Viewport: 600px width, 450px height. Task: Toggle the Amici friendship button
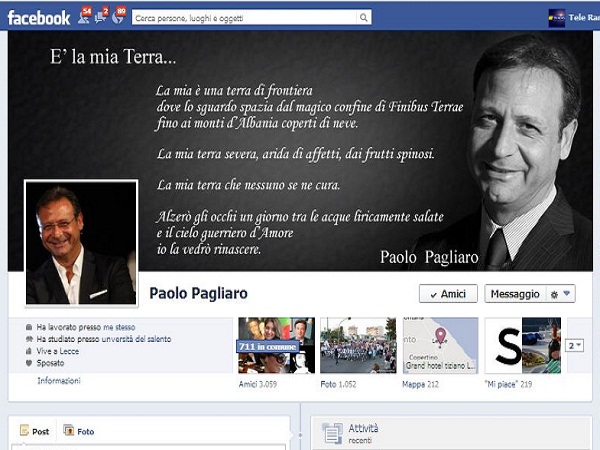447,294
